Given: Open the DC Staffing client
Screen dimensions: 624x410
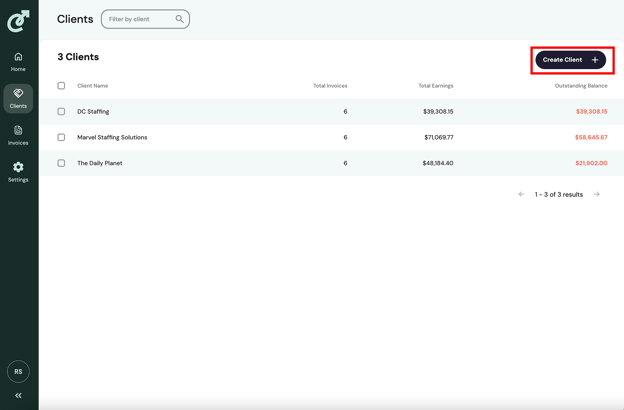Looking at the screenshot, I should point(93,112).
